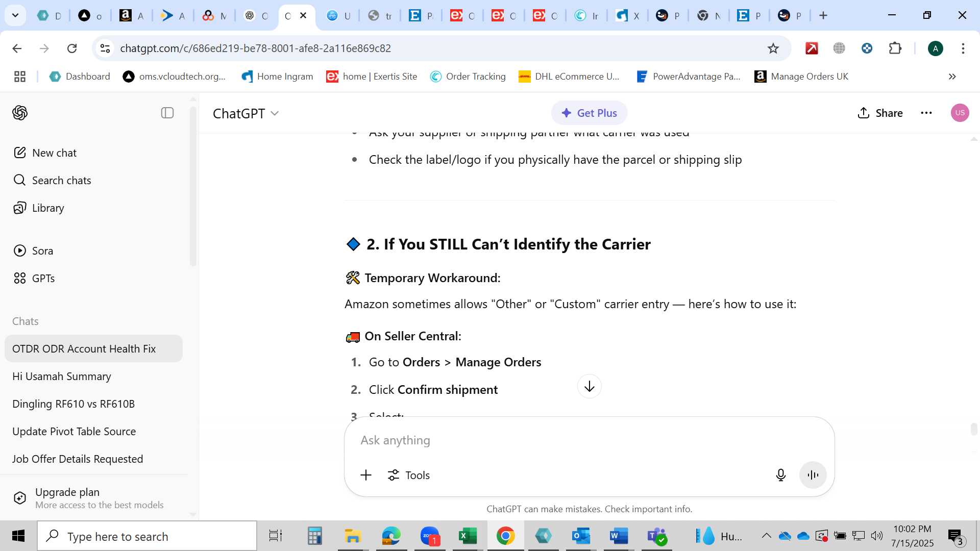
Task: Expand the ChatGPT model selector dropdown
Action: click(x=246, y=113)
